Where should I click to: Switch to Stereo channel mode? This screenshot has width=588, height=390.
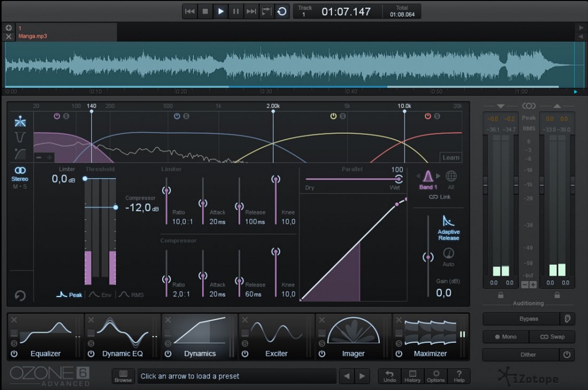(x=20, y=174)
